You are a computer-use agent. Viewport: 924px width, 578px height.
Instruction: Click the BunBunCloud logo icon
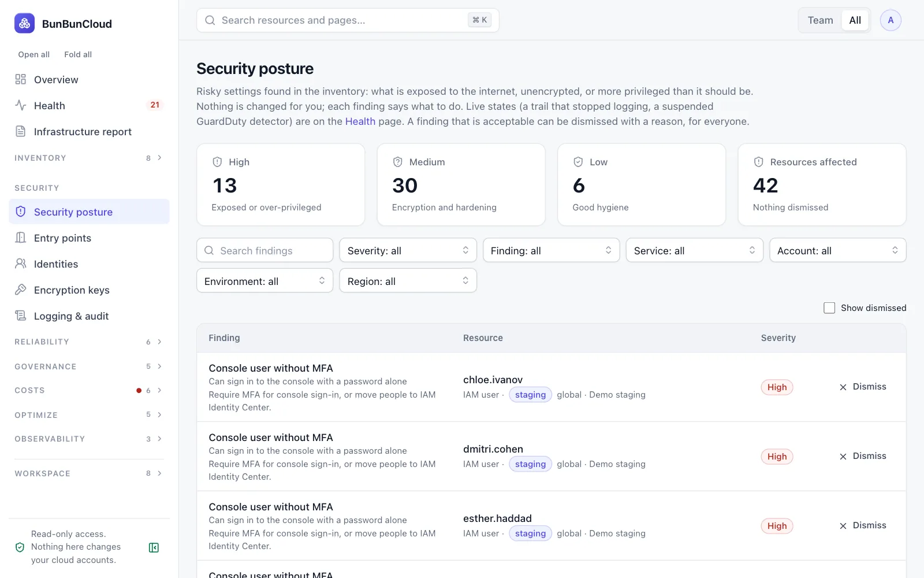click(x=24, y=24)
